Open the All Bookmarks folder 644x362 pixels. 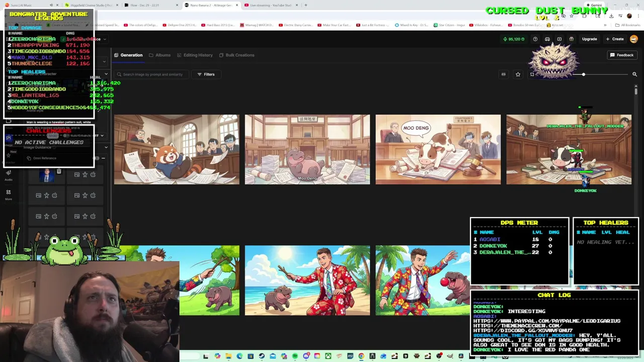[x=627, y=25]
